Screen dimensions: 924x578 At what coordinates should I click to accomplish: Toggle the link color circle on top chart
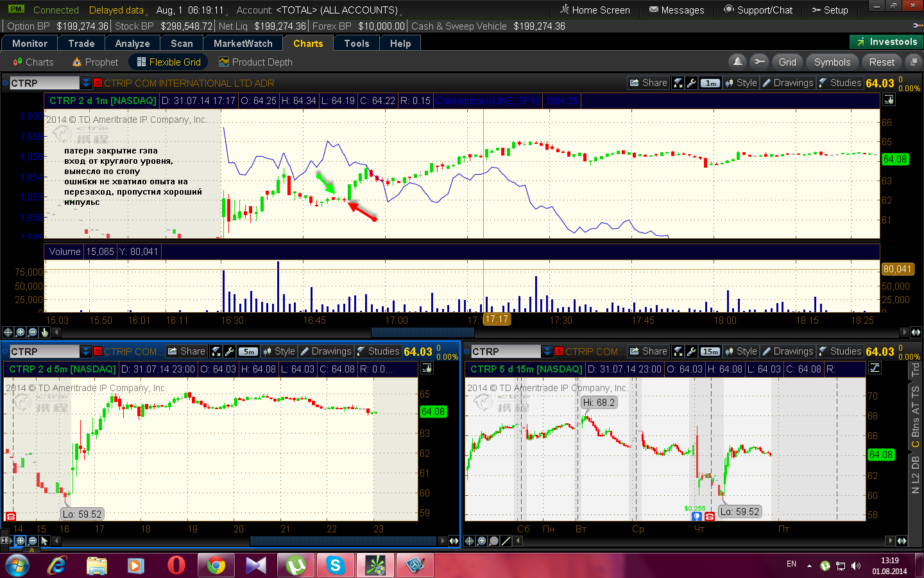(x=4, y=83)
